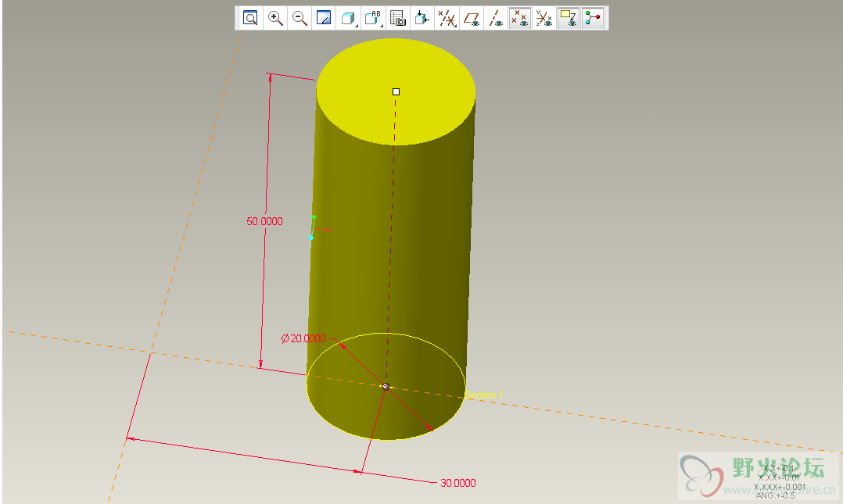Open the View Manager
This screenshot has width=843, height=504.
tap(397, 18)
